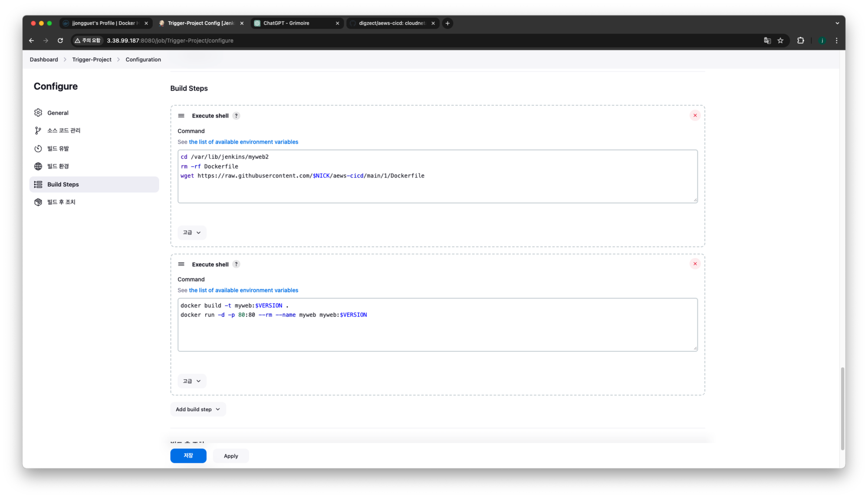Click the General gear icon in sidebar

38,113
